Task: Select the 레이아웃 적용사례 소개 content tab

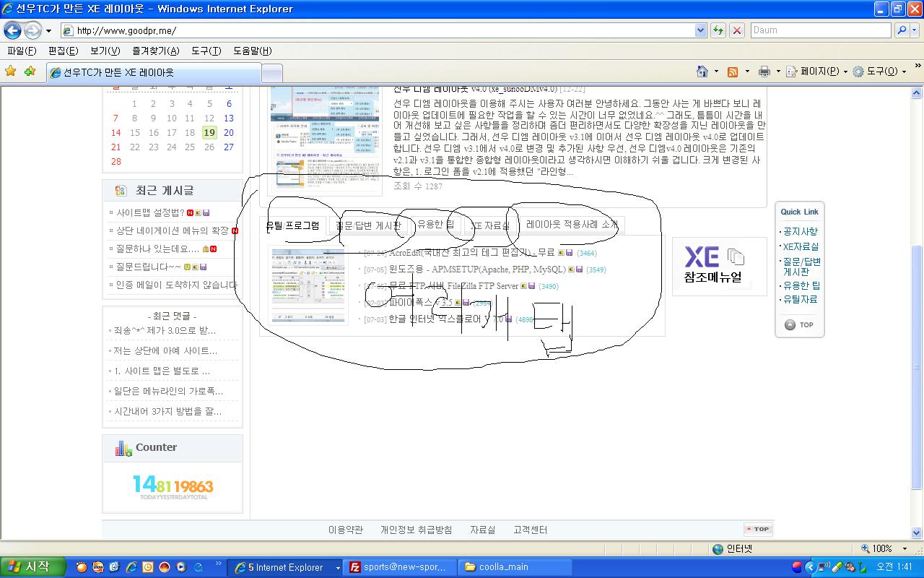Action: tap(572, 225)
